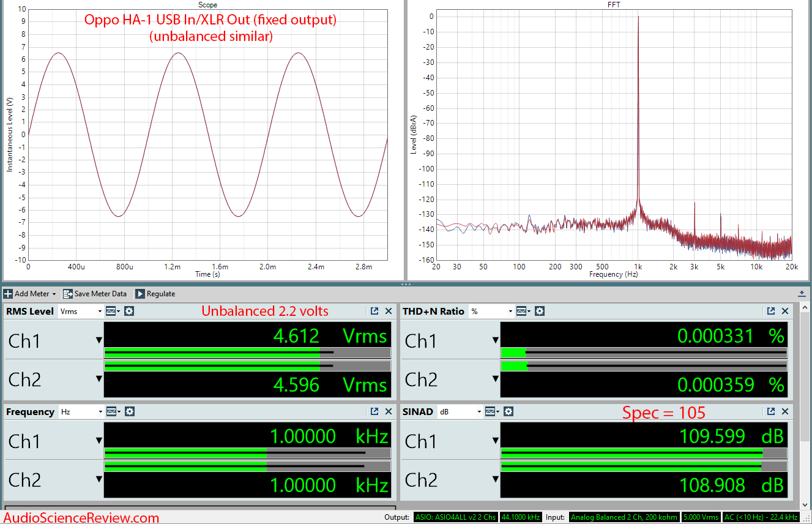Click the Regulate button label
This screenshot has width=812, height=524.
point(161,294)
